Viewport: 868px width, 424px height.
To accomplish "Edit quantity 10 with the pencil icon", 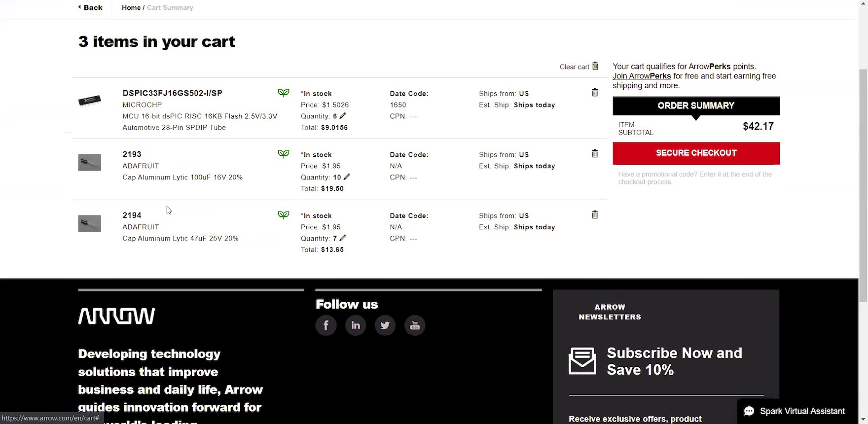I will point(347,177).
